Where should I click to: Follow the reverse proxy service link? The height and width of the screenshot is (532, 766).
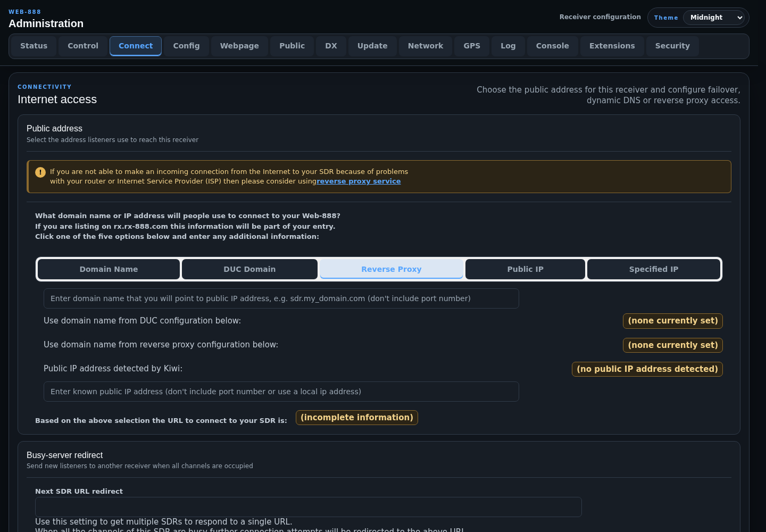click(x=359, y=181)
